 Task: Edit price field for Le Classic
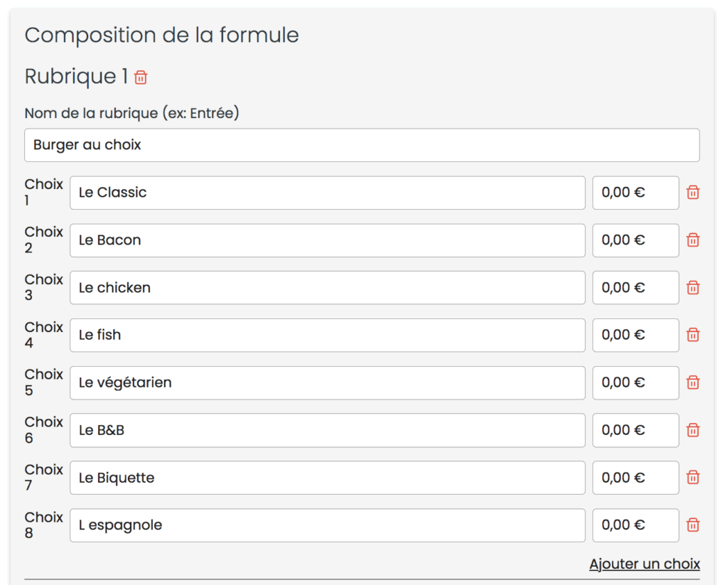[x=636, y=193]
